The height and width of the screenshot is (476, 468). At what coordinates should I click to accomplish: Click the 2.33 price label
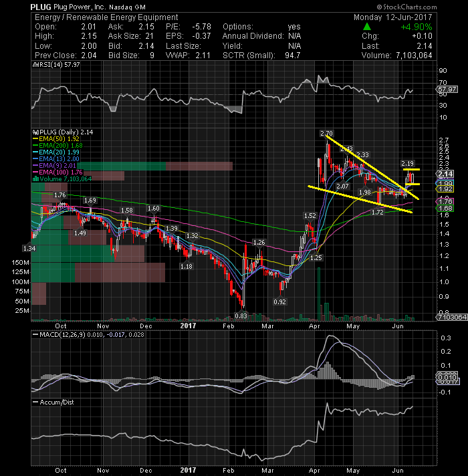pos(362,155)
